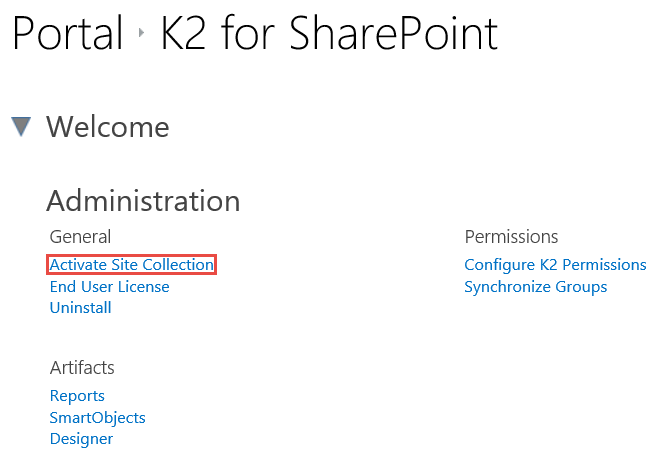Screen dimensions: 656x456
Task: Click the Administration heading
Action: 143,201
